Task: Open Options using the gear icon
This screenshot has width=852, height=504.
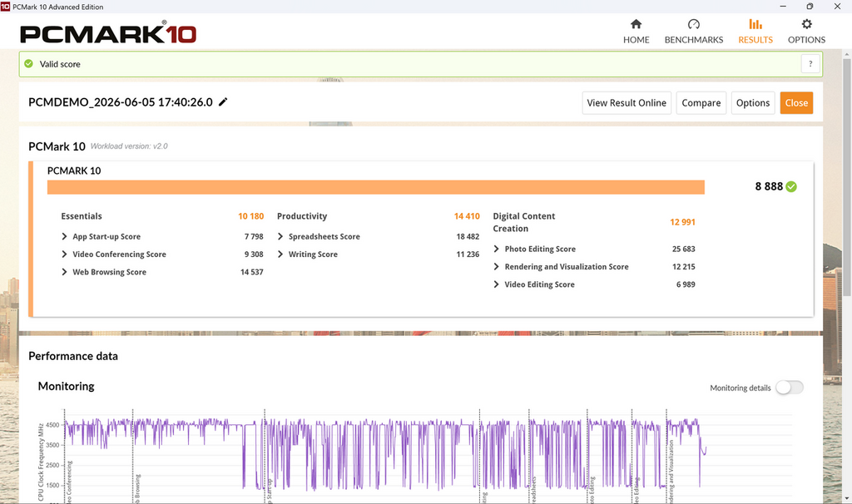Action: (x=806, y=24)
